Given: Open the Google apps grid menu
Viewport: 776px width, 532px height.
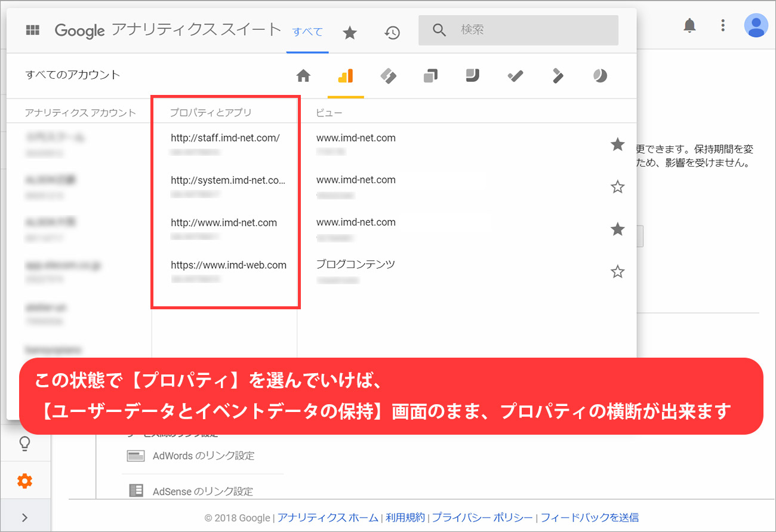Looking at the screenshot, I should (32, 30).
